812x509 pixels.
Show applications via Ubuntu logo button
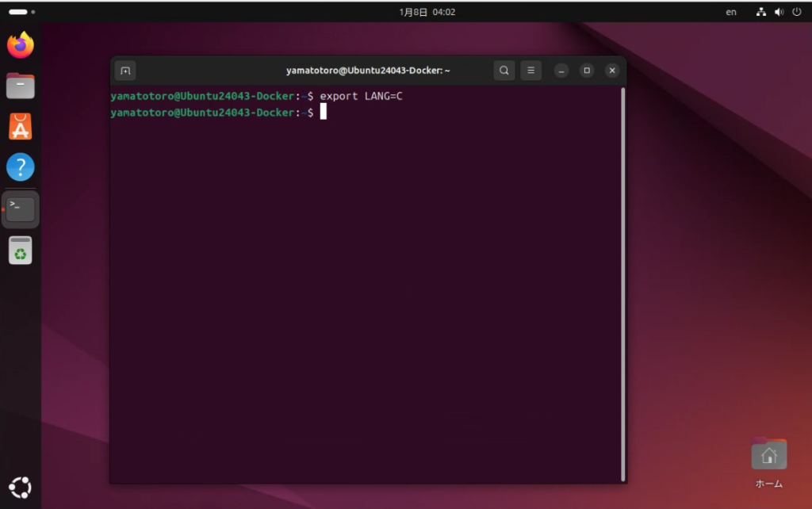pyautogui.click(x=21, y=487)
